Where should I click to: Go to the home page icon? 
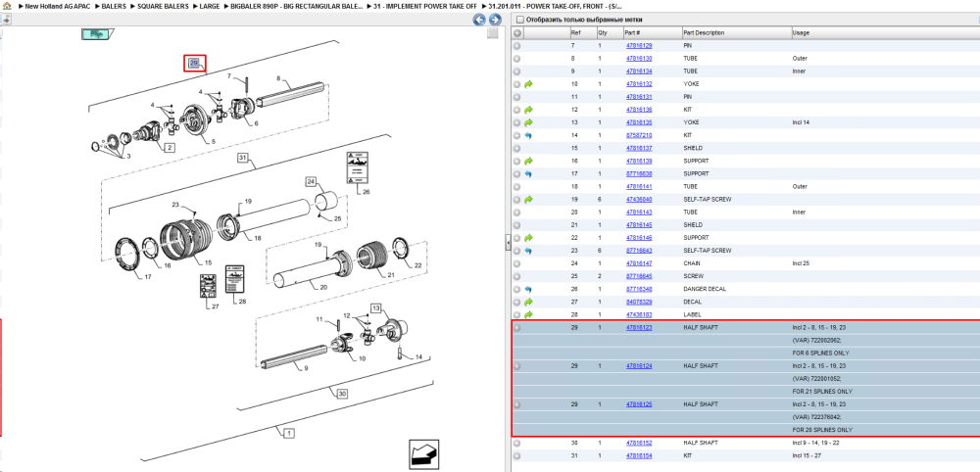pyautogui.click(x=7, y=5)
